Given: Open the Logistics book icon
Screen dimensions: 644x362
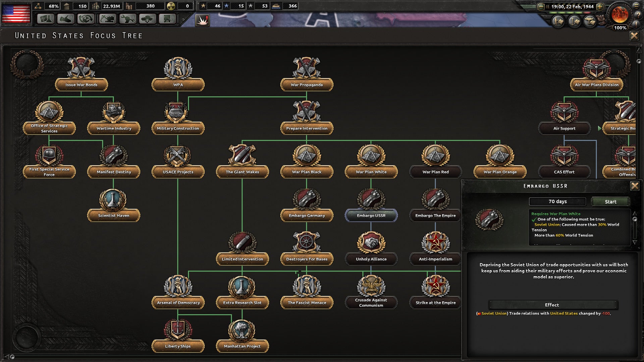Looking at the screenshot, I should pos(168,19).
